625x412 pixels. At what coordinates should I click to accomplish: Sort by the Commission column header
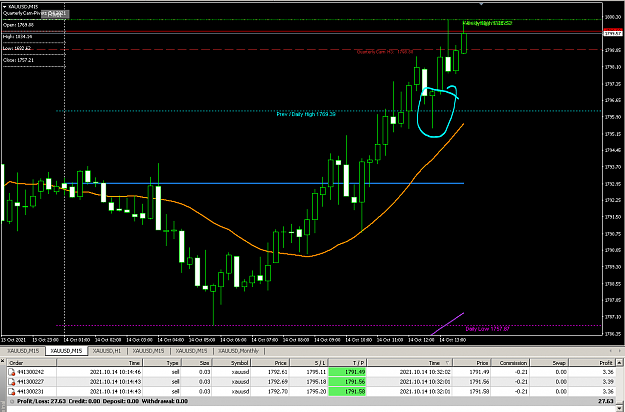pos(511,363)
